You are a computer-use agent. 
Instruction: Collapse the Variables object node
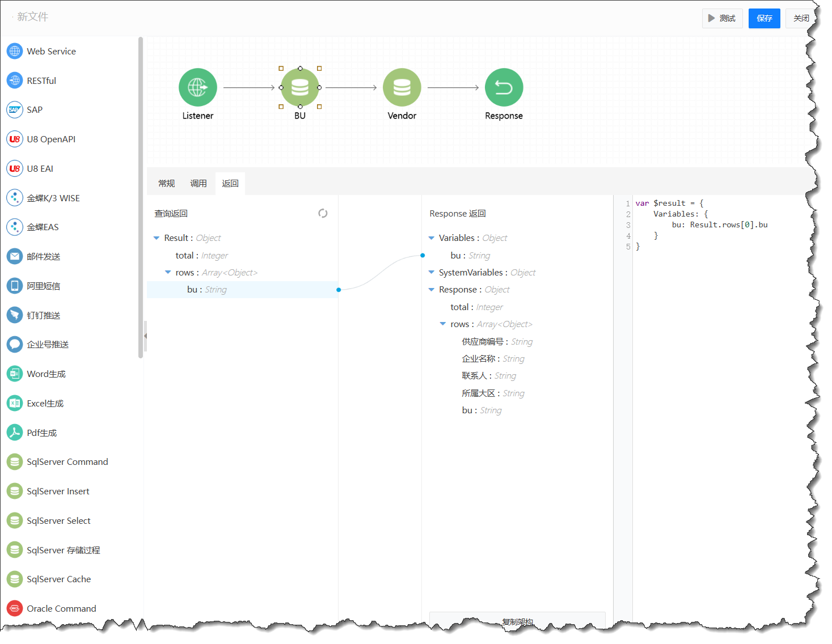[x=432, y=238]
